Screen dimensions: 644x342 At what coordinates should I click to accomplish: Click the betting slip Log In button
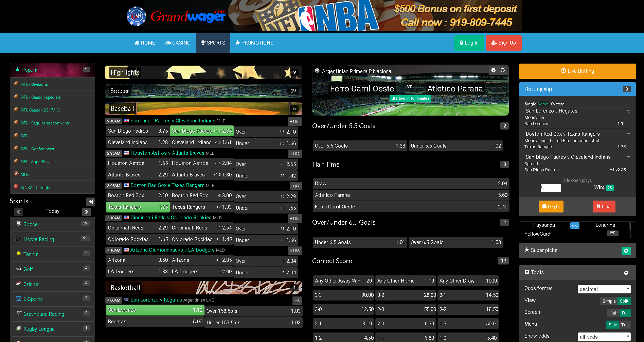coord(551,206)
